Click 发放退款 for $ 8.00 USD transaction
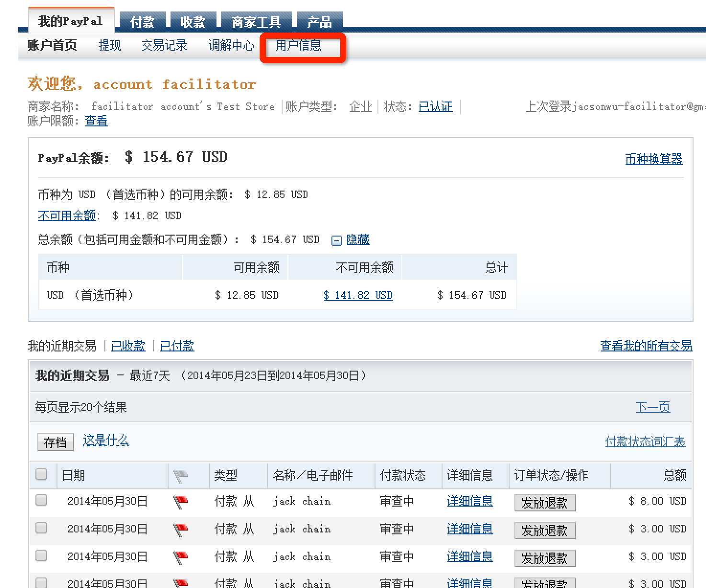This screenshot has width=706, height=588. click(x=545, y=503)
